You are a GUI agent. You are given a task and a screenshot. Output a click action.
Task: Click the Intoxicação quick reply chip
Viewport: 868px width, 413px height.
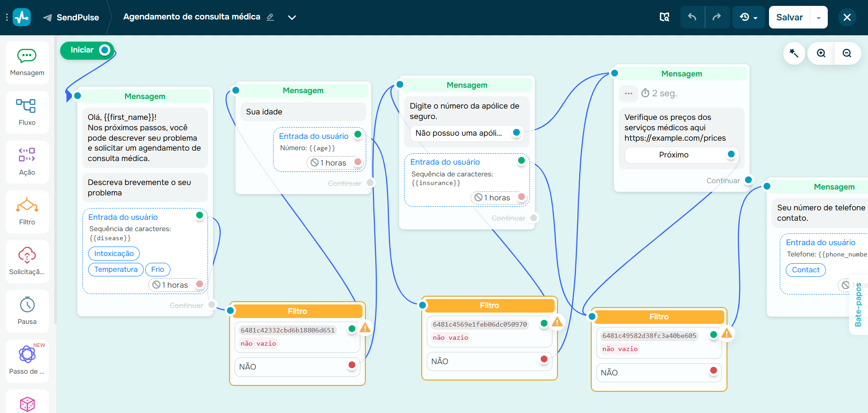point(114,253)
